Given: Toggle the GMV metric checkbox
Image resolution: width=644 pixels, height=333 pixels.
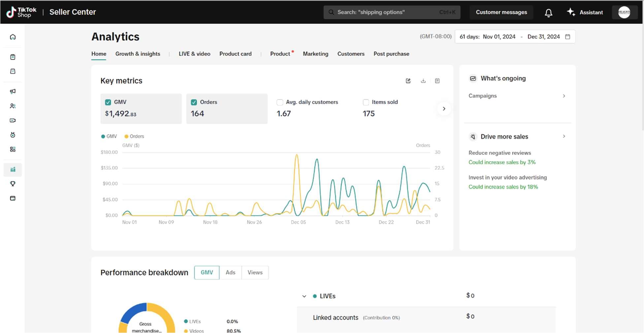Looking at the screenshot, I should 108,102.
